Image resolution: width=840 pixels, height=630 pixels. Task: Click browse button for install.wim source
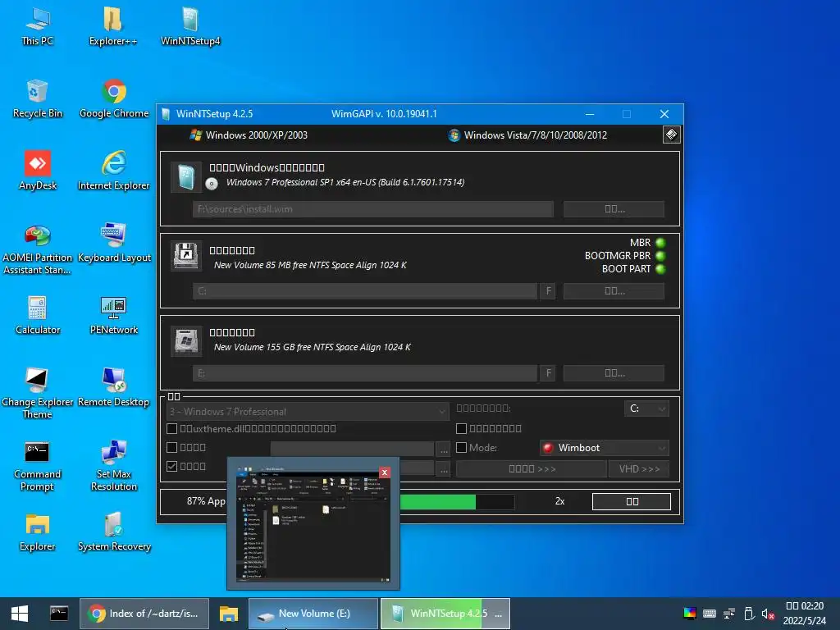[614, 209]
